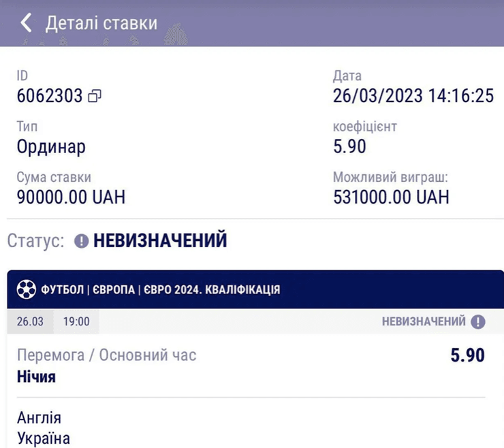Select the bet ID number 6062303
The image size is (504, 448).
[x=50, y=96]
